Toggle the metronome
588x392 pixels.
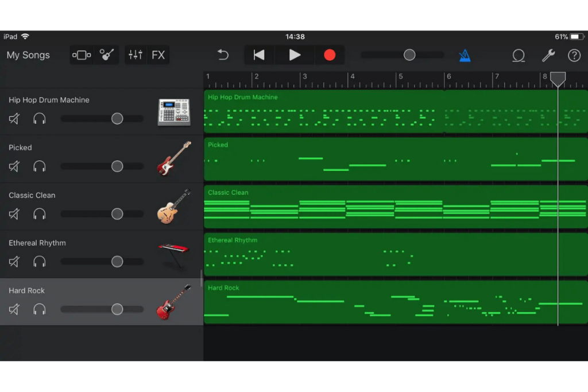(465, 56)
